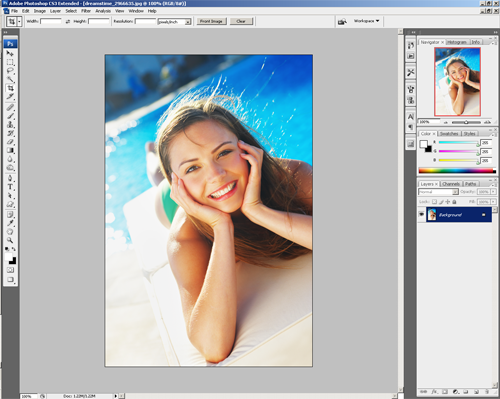This screenshot has width=500, height=399.
Task: Select the Brush tool
Action: (10, 116)
